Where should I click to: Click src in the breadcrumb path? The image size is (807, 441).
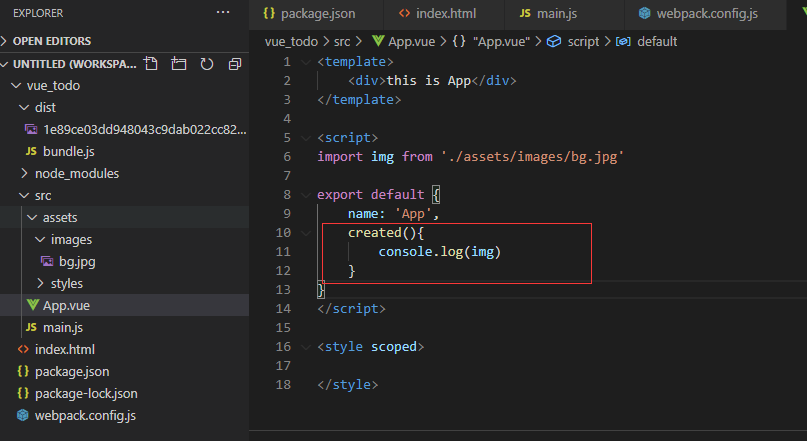[x=342, y=42]
